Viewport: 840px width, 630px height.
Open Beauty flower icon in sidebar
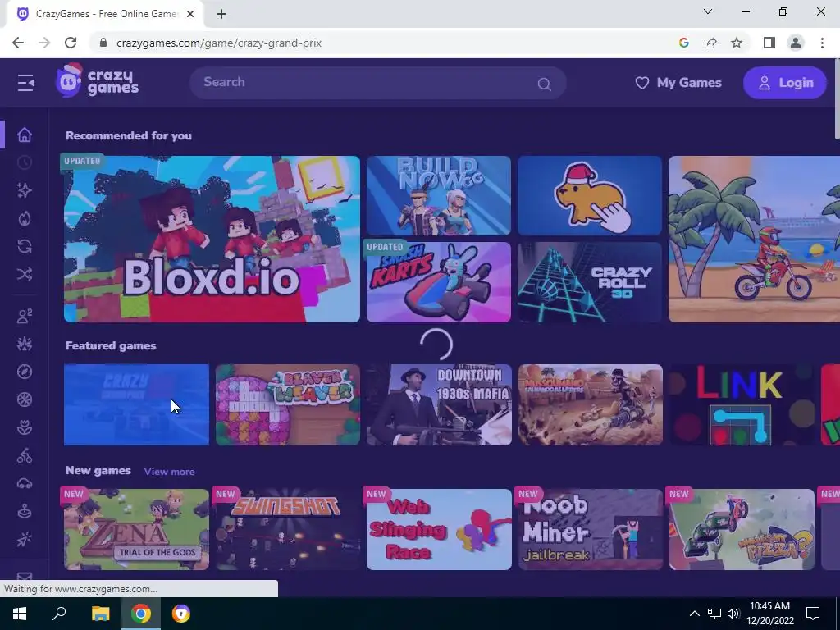tap(25, 427)
